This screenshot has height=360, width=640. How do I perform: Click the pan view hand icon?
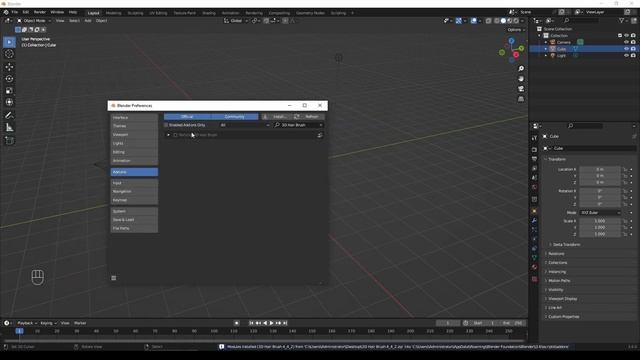click(x=521, y=79)
